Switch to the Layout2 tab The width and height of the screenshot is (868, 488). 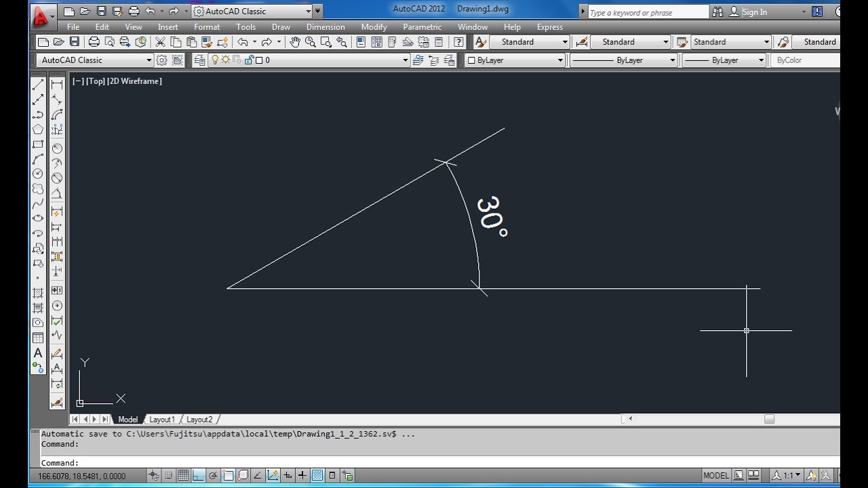coord(199,420)
